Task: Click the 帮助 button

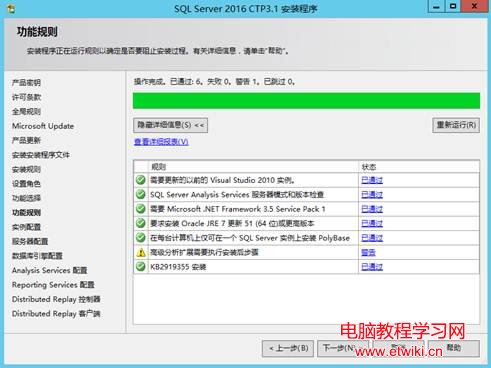Action: (454, 348)
